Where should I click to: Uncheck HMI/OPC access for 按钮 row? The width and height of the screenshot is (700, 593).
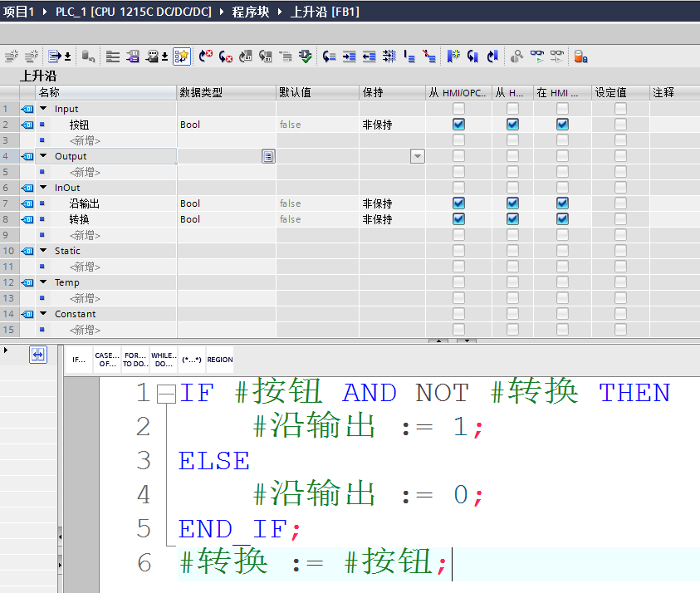click(458, 125)
